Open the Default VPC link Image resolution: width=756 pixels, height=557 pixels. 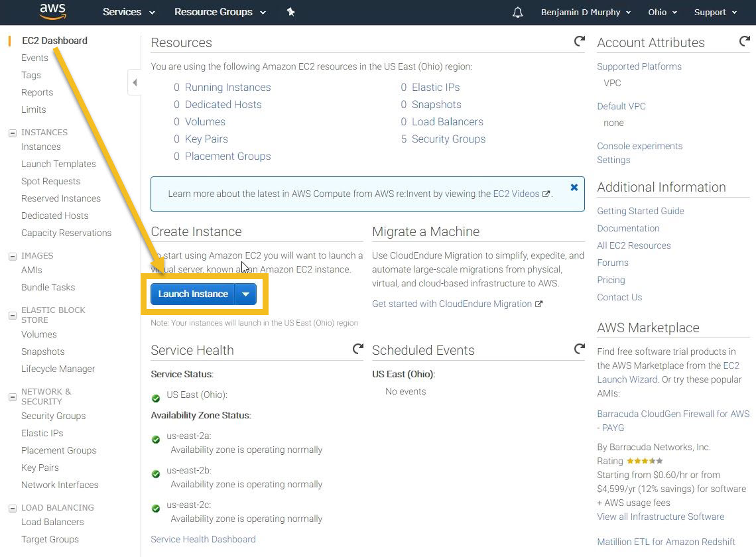pos(621,106)
